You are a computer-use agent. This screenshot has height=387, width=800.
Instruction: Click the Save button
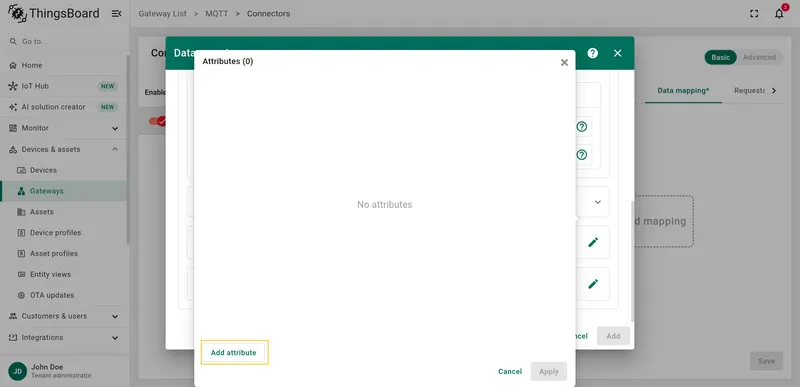point(766,361)
